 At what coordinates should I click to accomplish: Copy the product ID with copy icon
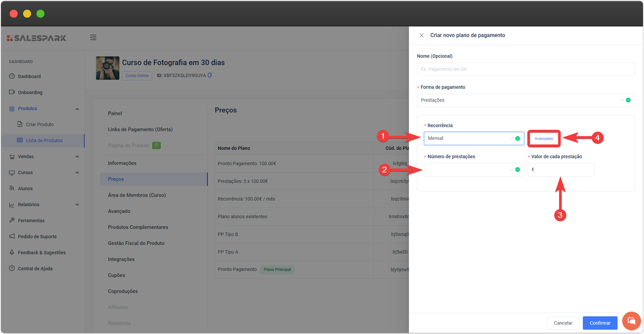(210, 75)
